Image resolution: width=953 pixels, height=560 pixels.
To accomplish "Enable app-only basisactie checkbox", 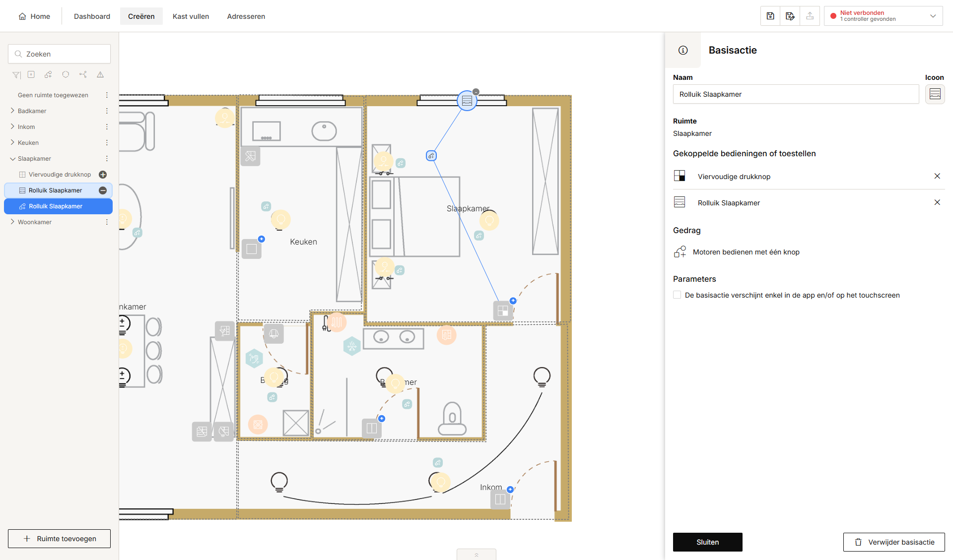I will (677, 295).
